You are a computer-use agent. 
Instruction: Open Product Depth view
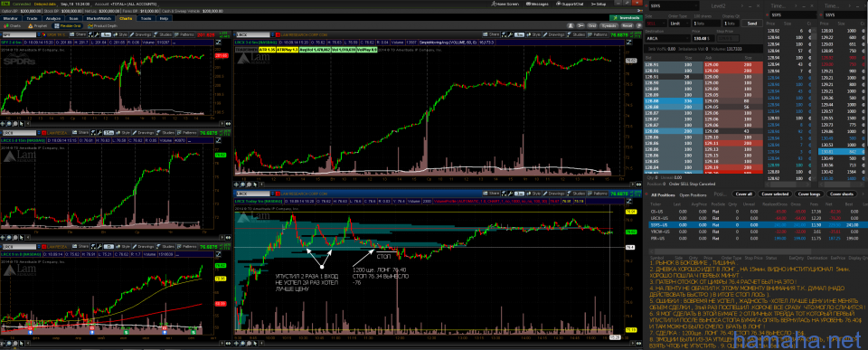tap(102, 25)
